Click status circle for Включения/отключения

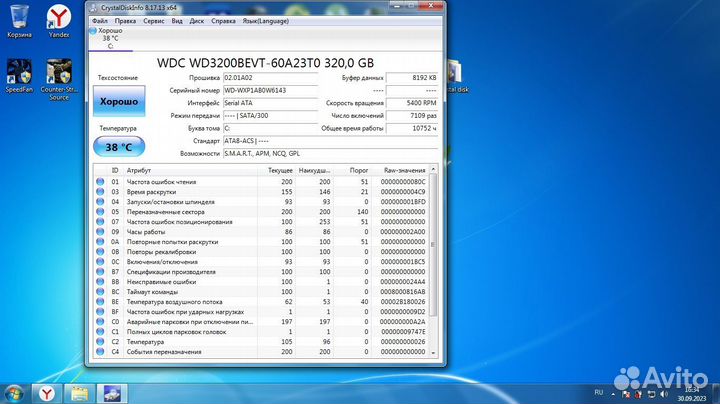coord(100,262)
